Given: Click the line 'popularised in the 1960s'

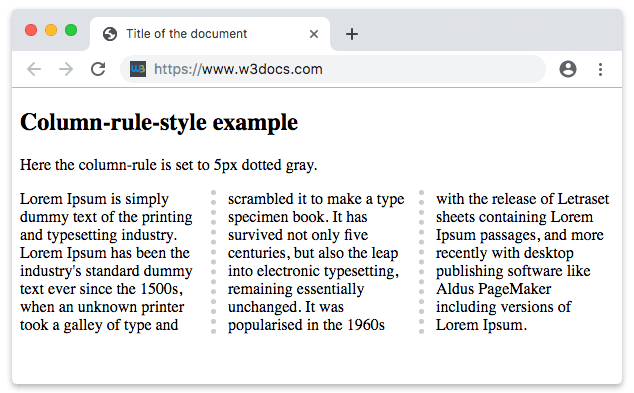Looking at the screenshot, I should click(306, 325).
